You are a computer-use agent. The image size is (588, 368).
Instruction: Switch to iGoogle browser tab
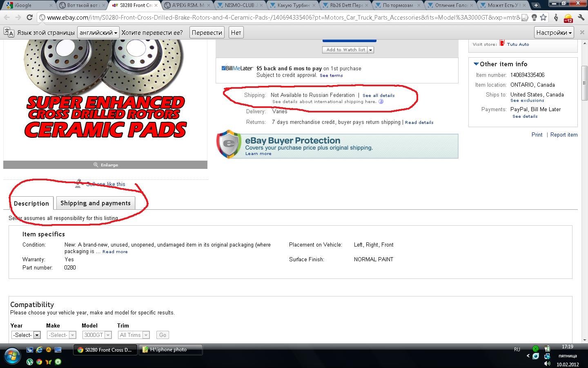pyautogui.click(x=29, y=5)
